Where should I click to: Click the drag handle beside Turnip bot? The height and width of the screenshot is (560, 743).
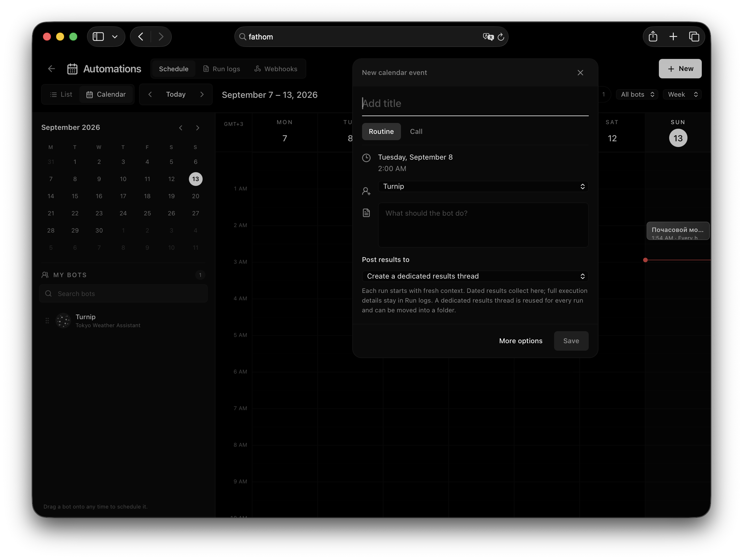pos(47,321)
